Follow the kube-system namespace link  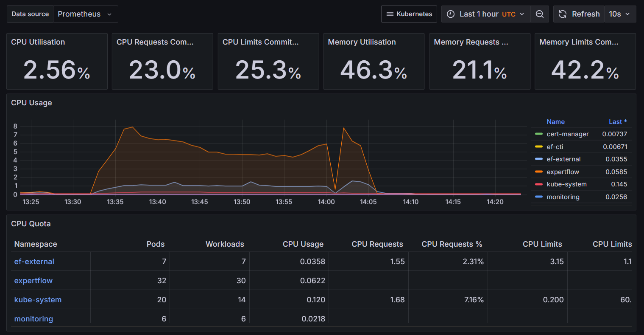point(38,300)
